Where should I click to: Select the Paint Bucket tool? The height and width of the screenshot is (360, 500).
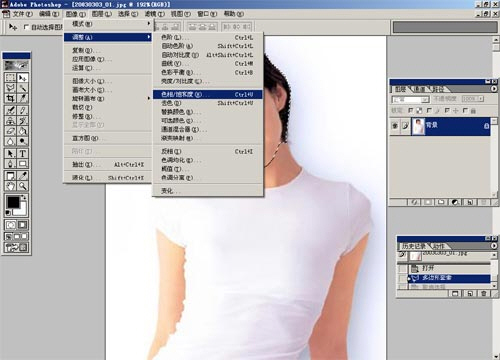[23, 131]
